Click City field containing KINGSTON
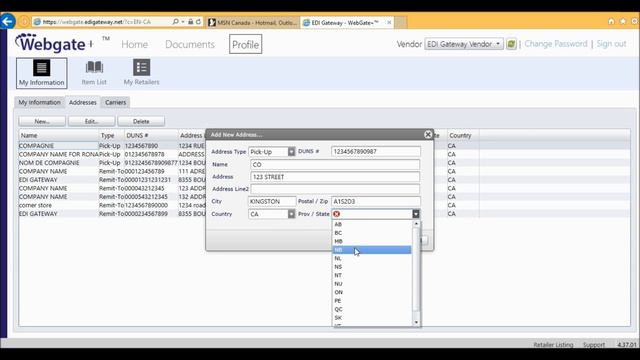Viewport: 640px width, 360px height. pos(272,201)
